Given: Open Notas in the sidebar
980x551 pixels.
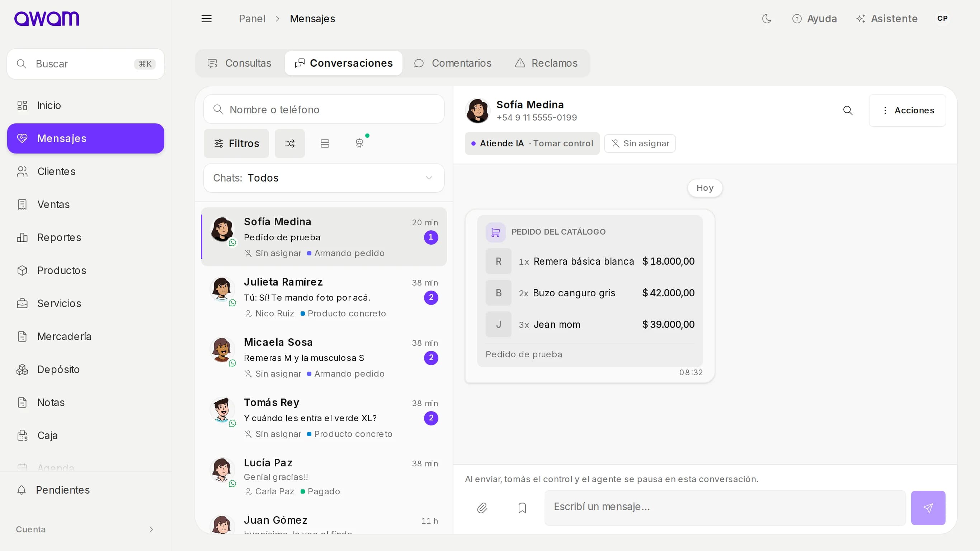Looking at the screenshot, I should (86, 402).
